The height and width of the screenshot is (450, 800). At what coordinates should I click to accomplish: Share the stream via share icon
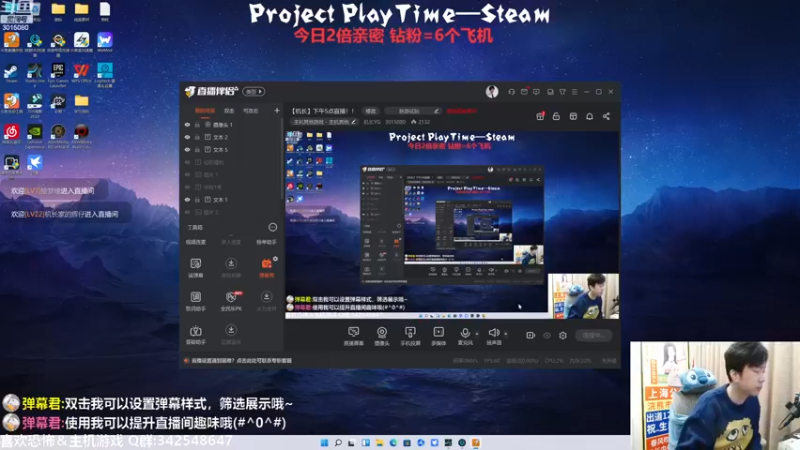(x=606, y=116)
